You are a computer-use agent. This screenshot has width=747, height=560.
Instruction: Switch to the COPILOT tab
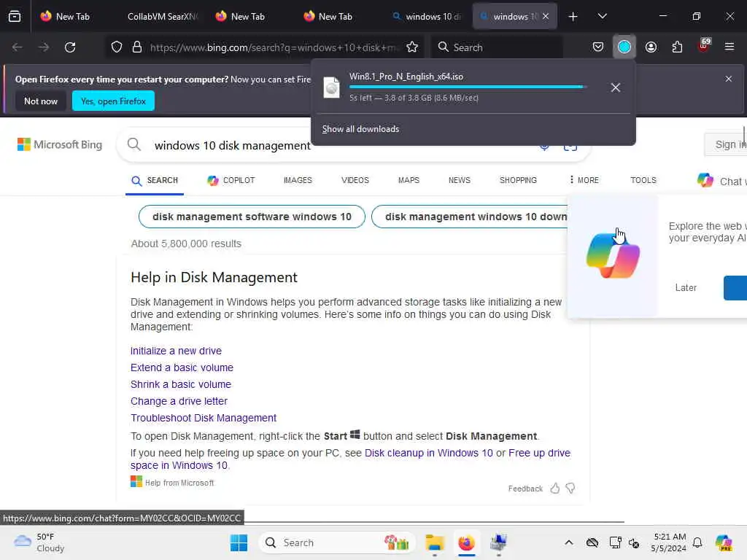tap(231, 181)
